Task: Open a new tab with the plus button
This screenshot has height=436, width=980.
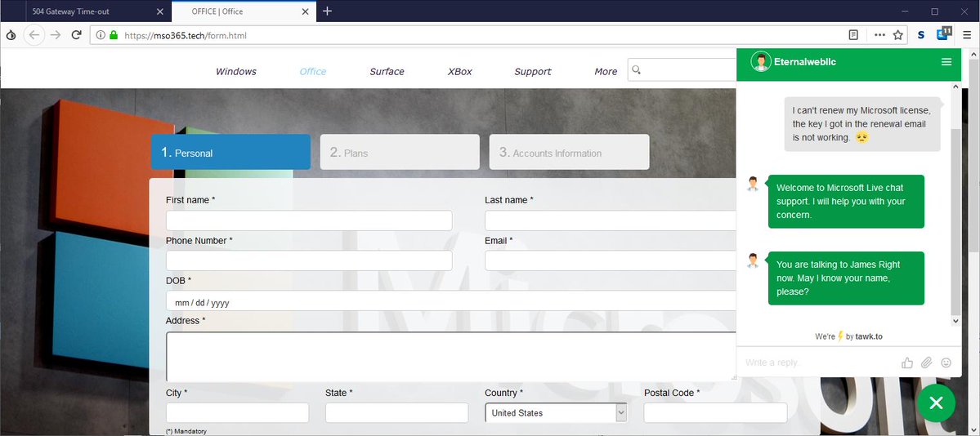Action: 327,11
